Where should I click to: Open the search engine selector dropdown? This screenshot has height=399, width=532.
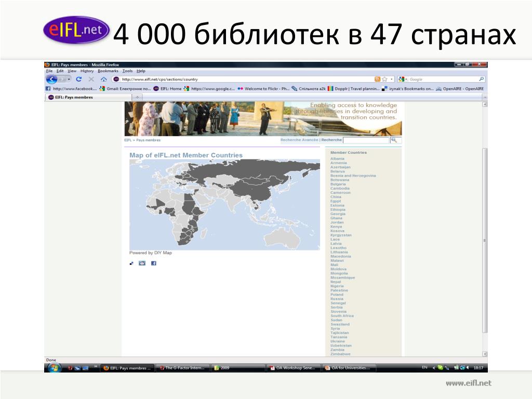(x=403, y=79)
